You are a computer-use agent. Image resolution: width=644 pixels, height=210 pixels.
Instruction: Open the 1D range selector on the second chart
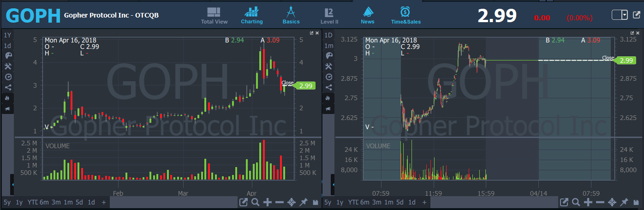pyautogui.click(x=328, y=35)
